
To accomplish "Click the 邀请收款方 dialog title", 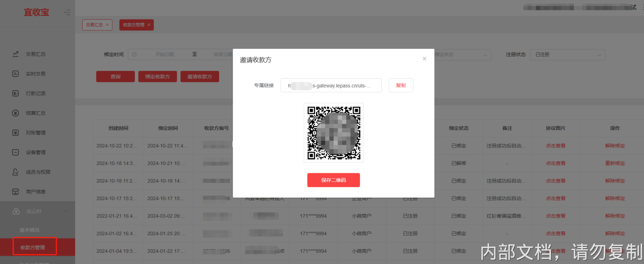I will (x=255, y=60).
